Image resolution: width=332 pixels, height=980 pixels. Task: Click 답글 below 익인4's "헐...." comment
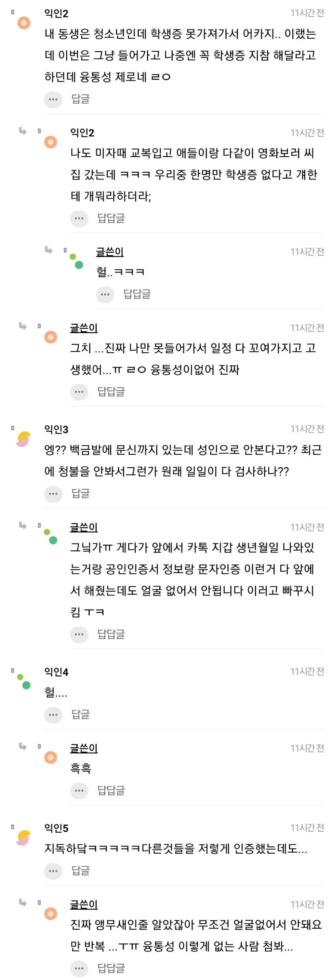[81, 715]
